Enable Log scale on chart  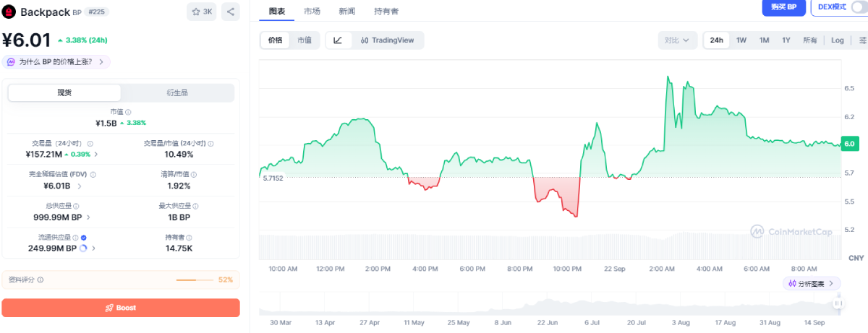(x=838, y=40)
